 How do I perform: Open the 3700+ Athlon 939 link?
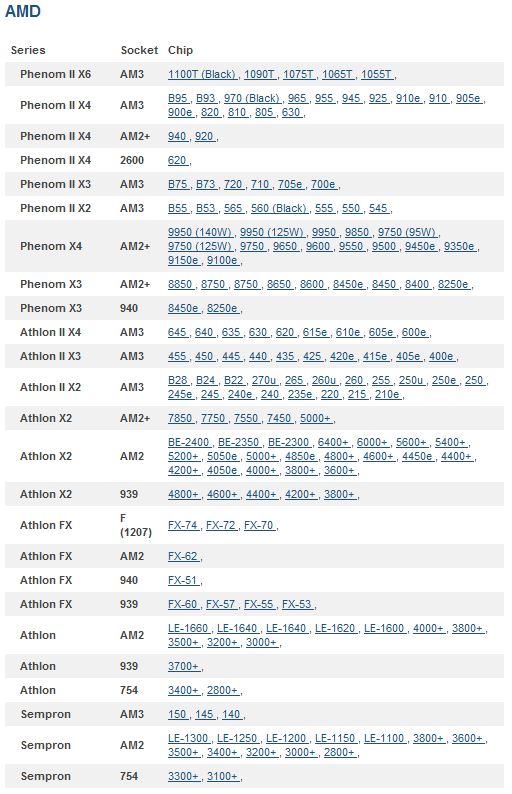(183, 666)
